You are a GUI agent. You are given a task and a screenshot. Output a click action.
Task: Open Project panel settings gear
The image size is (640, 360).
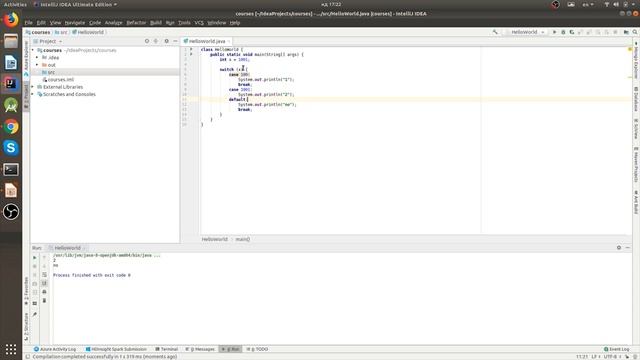(x=167, y=41)
